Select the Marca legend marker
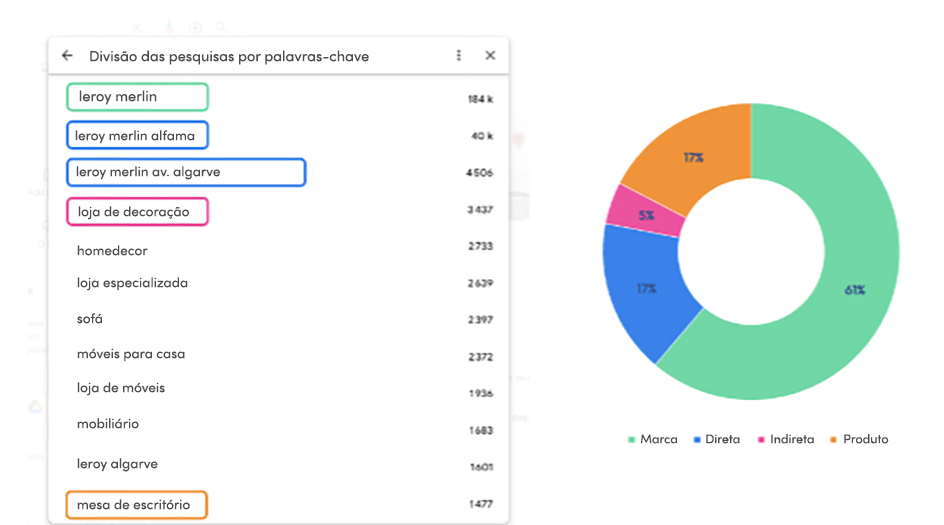This screenshot has width=944, height=525. click(632, 440)
